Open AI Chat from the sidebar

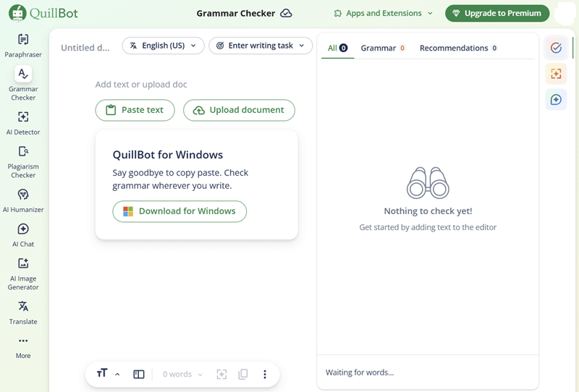pos(23,235)
